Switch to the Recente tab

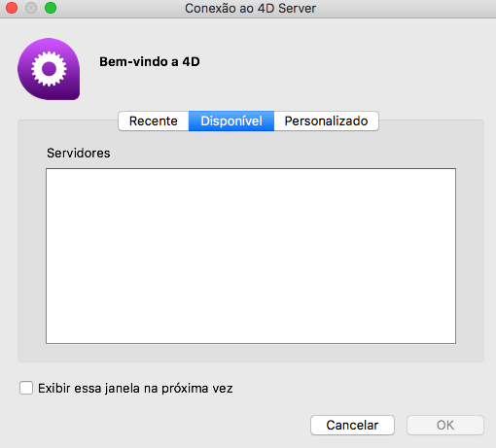154,121
